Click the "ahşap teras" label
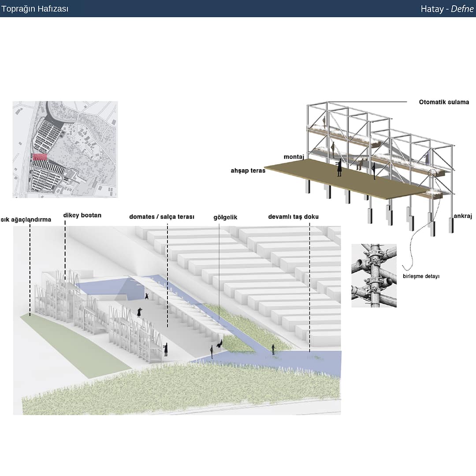The width and height of the screenshot is (476, 476). point(248,171)
